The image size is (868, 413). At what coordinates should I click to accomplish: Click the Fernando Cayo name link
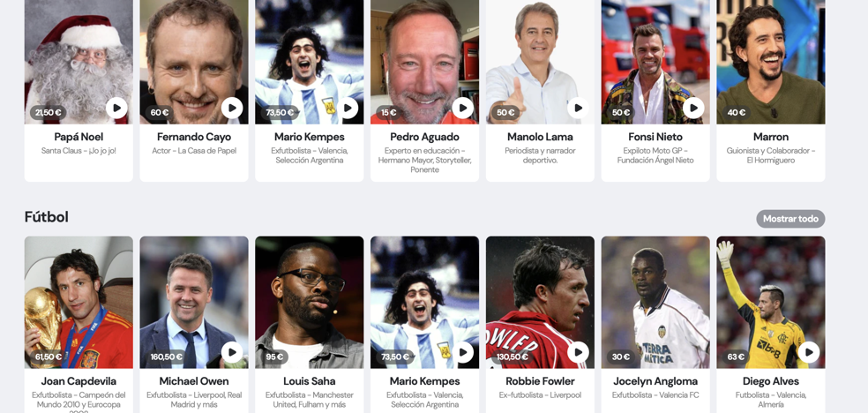point(194,137)
